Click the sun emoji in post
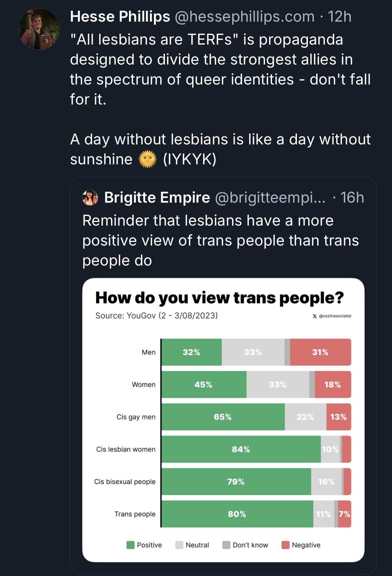The image size is (392, 576). [147, 159]
